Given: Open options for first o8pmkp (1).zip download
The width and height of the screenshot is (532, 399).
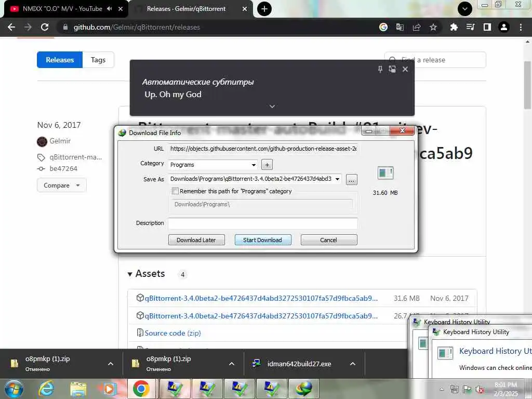Looking at the screenshot, I should (x=110, y=364).
